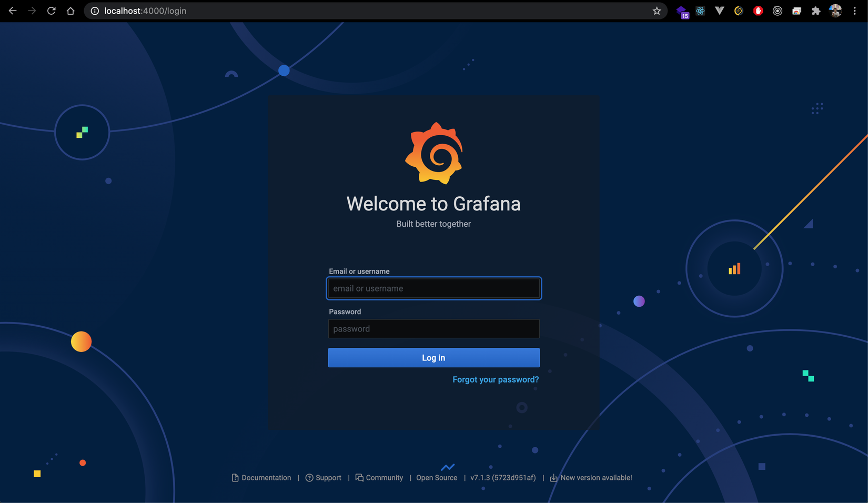This screenshot has width=868, height=503.
Task: Open React Developer Tools extension
Action: (x=700, y=11)
